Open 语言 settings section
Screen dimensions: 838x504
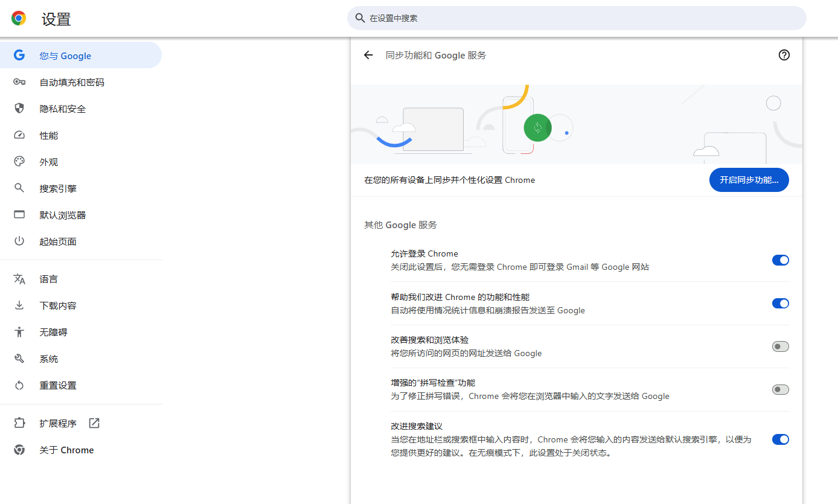pyautogui.click(x=81, y=279)
